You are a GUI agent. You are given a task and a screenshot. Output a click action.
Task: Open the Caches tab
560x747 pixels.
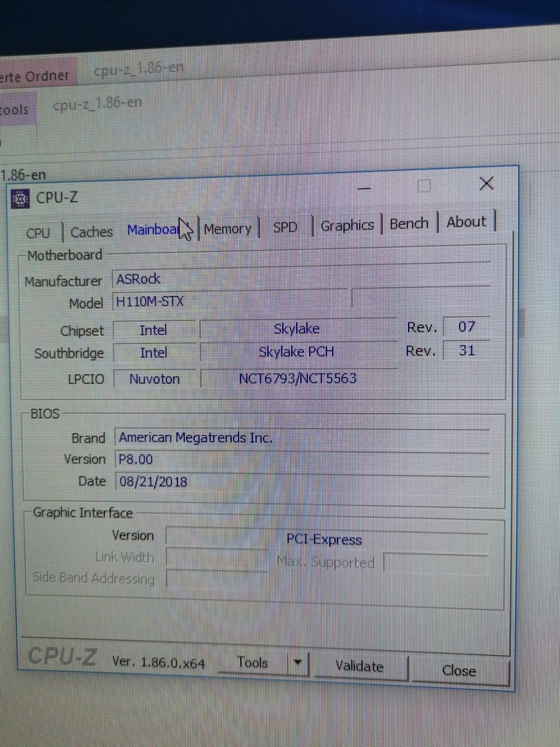tap(91, 232)
